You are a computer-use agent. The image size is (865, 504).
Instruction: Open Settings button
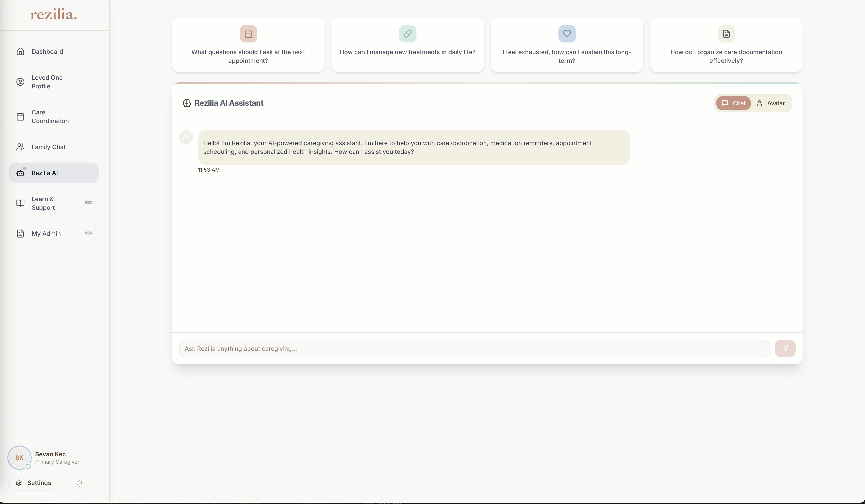pos(33,483)
